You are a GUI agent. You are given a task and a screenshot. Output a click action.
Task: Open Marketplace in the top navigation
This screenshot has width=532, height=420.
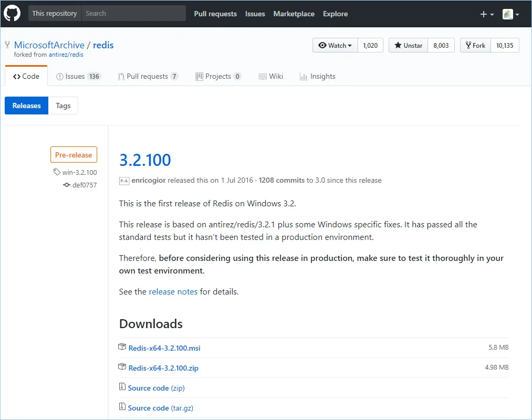coord(294,14)
